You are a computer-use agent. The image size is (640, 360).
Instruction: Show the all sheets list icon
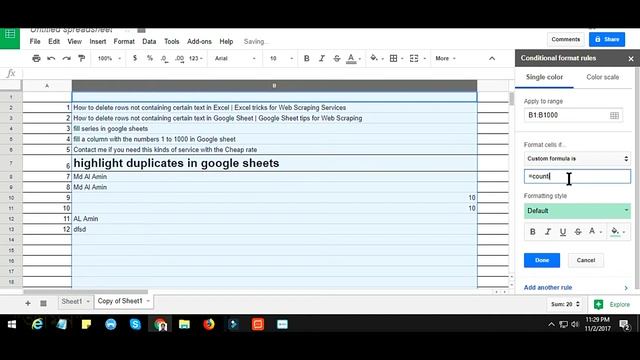pos(43,303)
